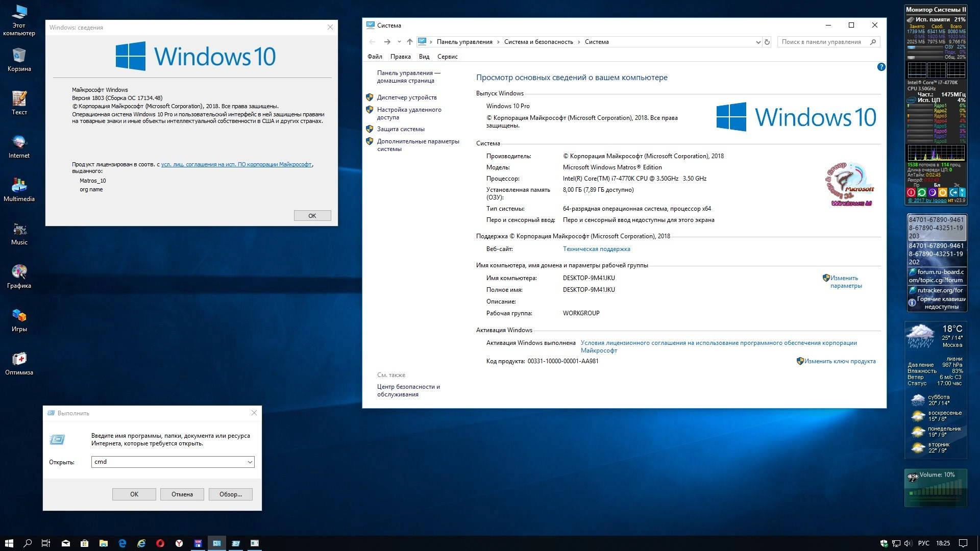Open Защита системы link

tap(401, 129)
